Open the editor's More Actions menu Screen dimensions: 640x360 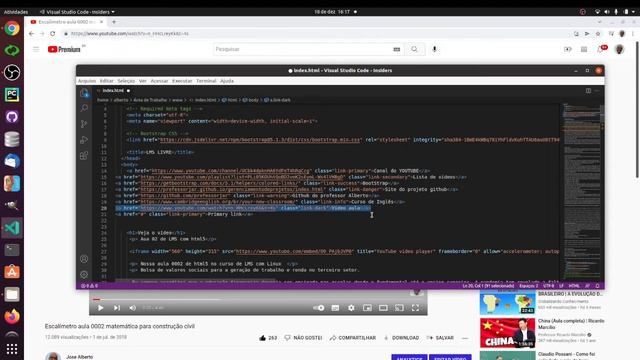click(x=597, y=91)
